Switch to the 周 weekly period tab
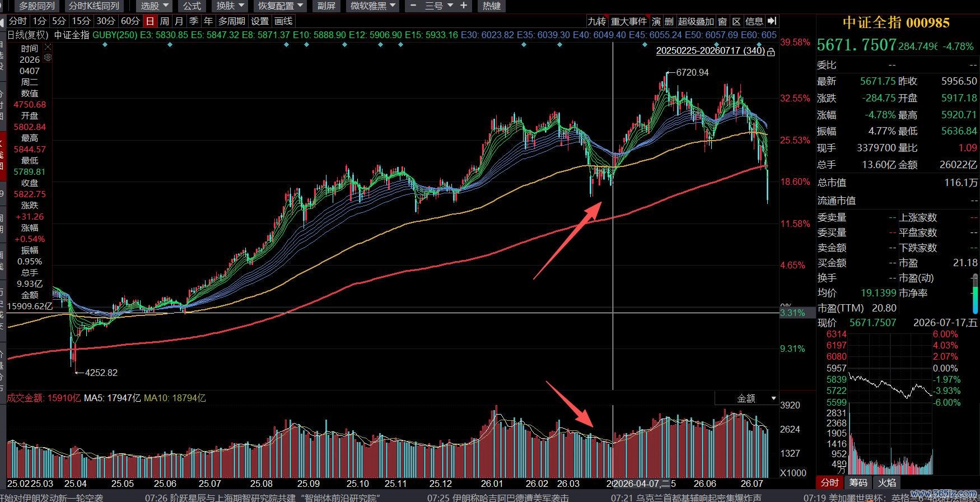Image resolution: width=980 pixels, height=502 pixels. (165, 21)
